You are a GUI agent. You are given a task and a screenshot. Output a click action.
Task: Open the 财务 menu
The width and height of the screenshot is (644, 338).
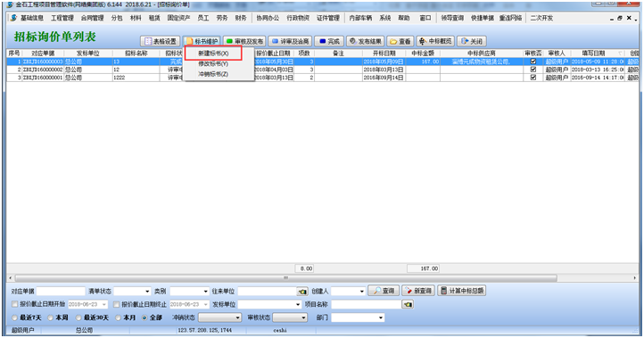pyautogui.click(x=241, y=18)
